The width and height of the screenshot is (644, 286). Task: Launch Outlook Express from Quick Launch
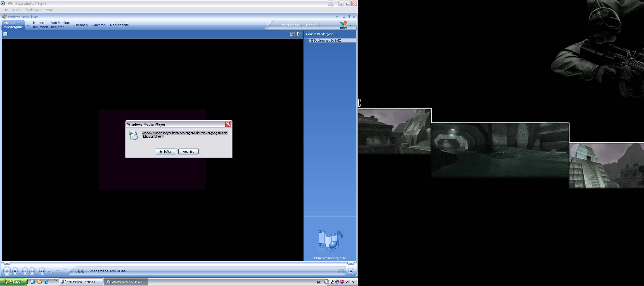point(33,282)
